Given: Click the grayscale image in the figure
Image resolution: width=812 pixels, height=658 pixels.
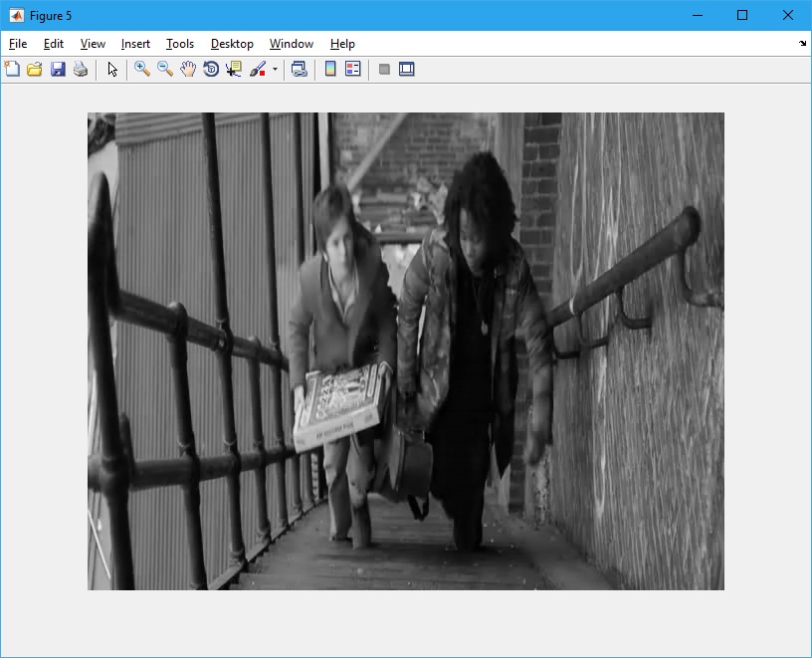Looking at the screenshot, I should click(x=406, y=350).
